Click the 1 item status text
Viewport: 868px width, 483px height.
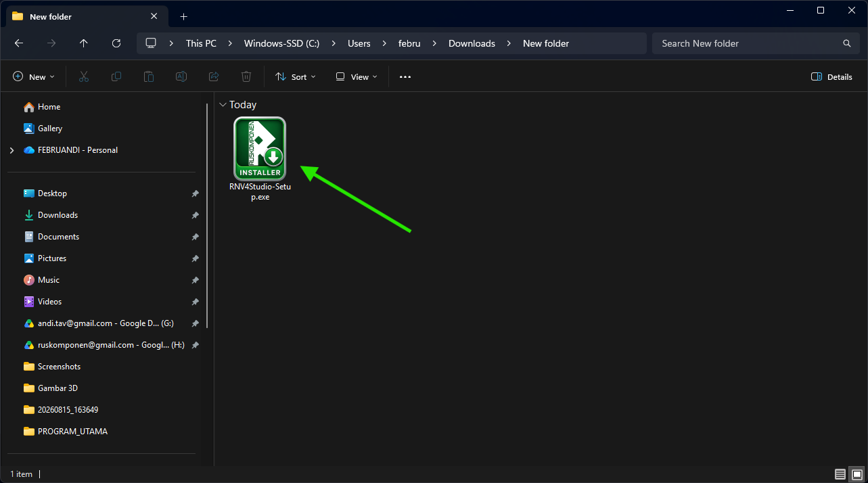(x=21, y=474)
